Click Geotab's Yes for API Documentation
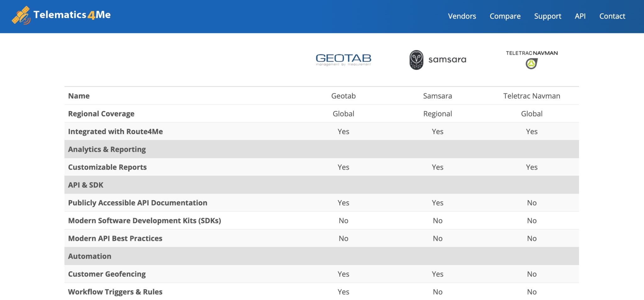Screen dimensions: 644x300 [x=343, y=203]
